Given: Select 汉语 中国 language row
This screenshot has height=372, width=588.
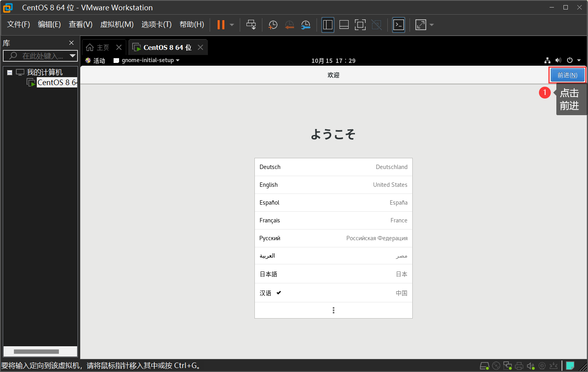Looking at the screenshot, I should point(334,293).
